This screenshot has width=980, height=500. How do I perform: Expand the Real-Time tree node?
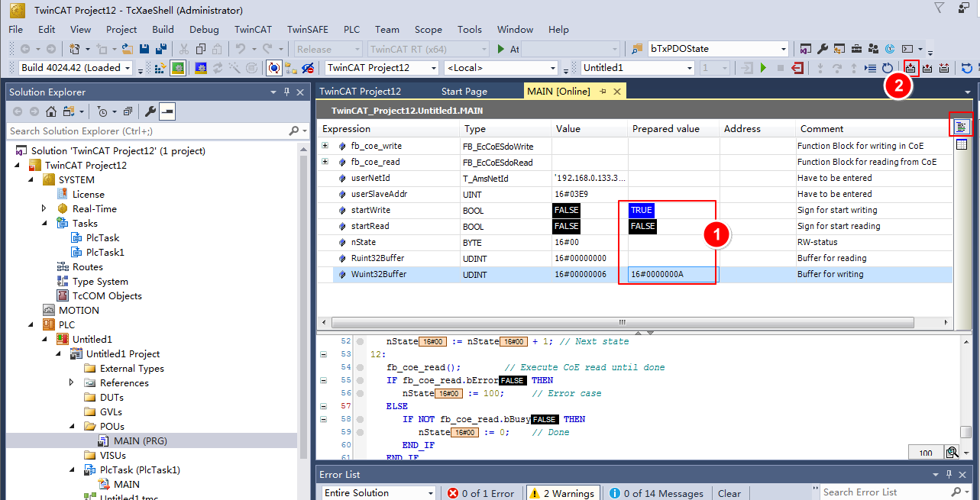[x=44, y=208]
